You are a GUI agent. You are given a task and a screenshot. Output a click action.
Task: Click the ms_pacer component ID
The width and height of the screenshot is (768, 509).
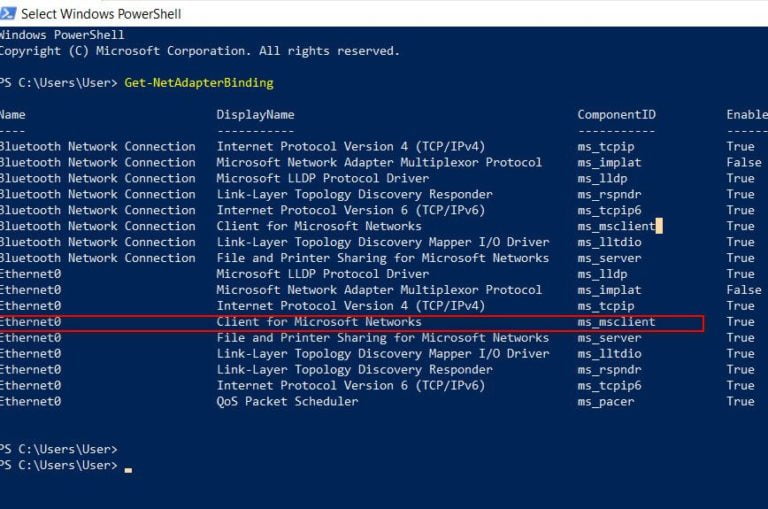point(606,402)
